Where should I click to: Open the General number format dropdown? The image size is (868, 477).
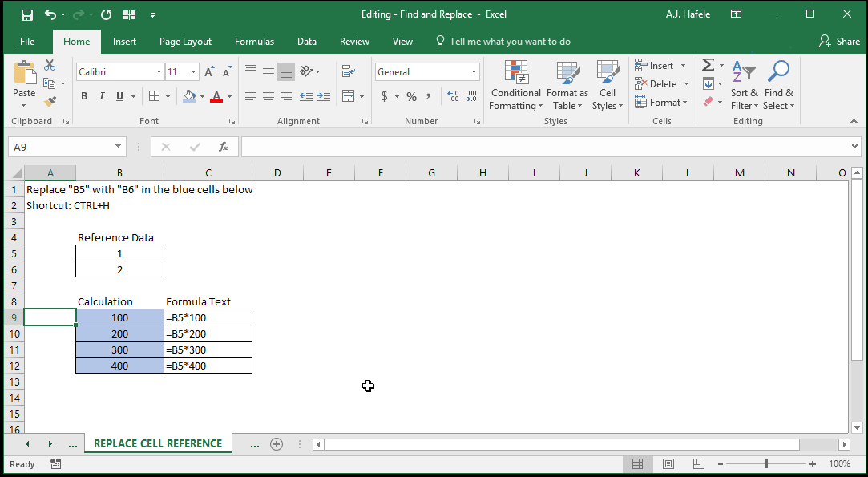[x=474, y=72]
